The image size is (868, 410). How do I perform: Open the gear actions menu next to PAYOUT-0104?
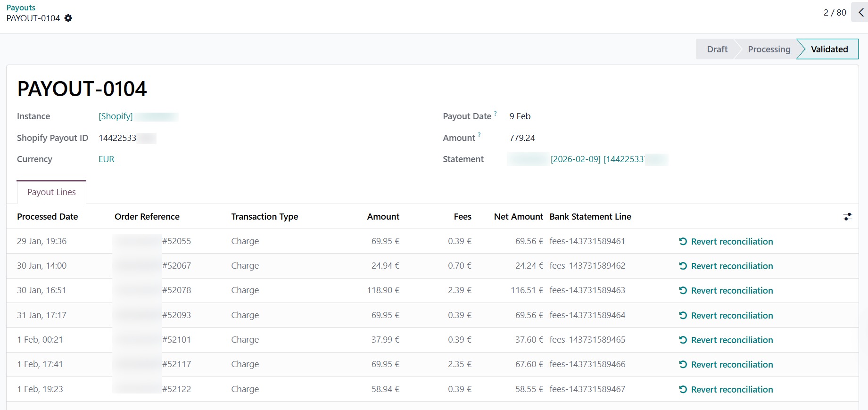pyautogui.click(x=68, y=18)
